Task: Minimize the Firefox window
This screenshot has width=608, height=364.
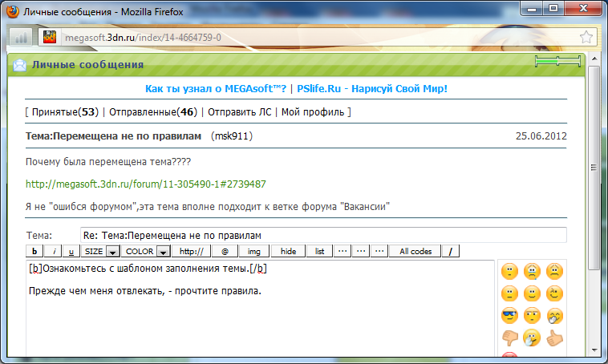Action: (x=532, y=8)
